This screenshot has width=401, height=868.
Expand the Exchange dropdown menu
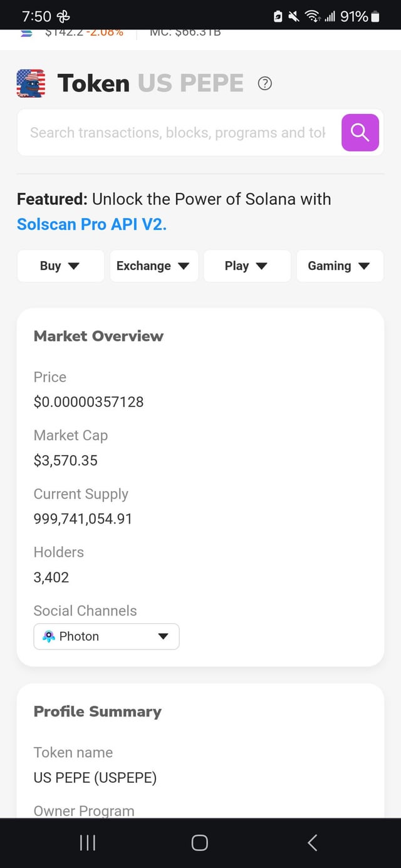coord(154,266)
